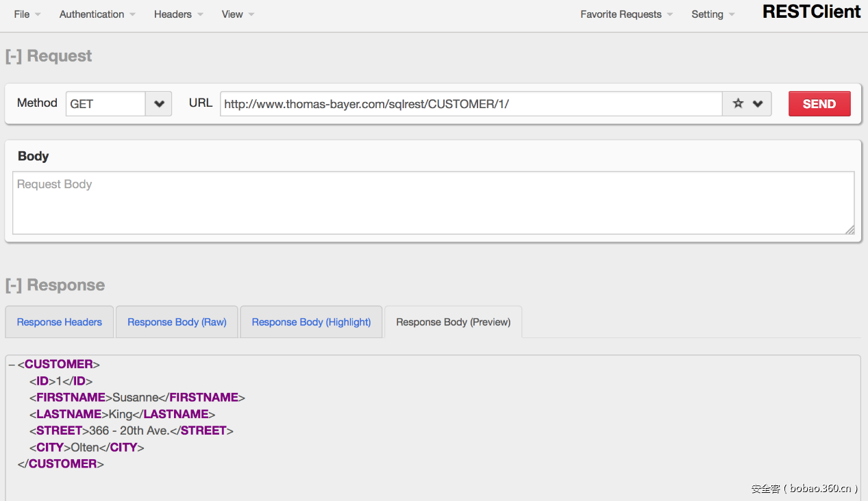Screen dimensions: 868x501
Task: Click inside the Request Body textarea
Action: [x=433, y=203]
